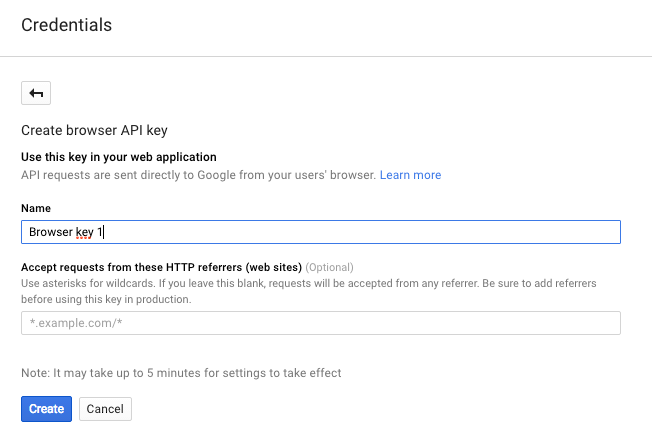Click 'Use this key in your web application' text

(x=119, y=157)
